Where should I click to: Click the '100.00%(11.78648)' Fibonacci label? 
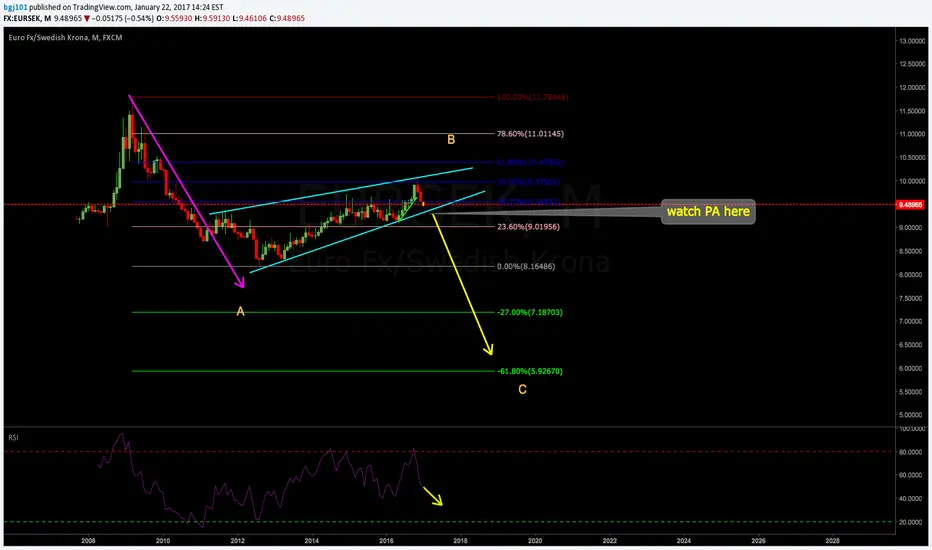532,97
